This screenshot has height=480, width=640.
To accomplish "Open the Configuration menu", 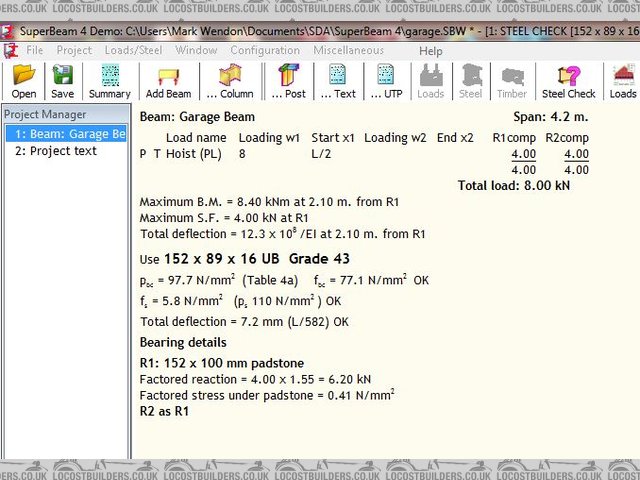I will 265,50.
